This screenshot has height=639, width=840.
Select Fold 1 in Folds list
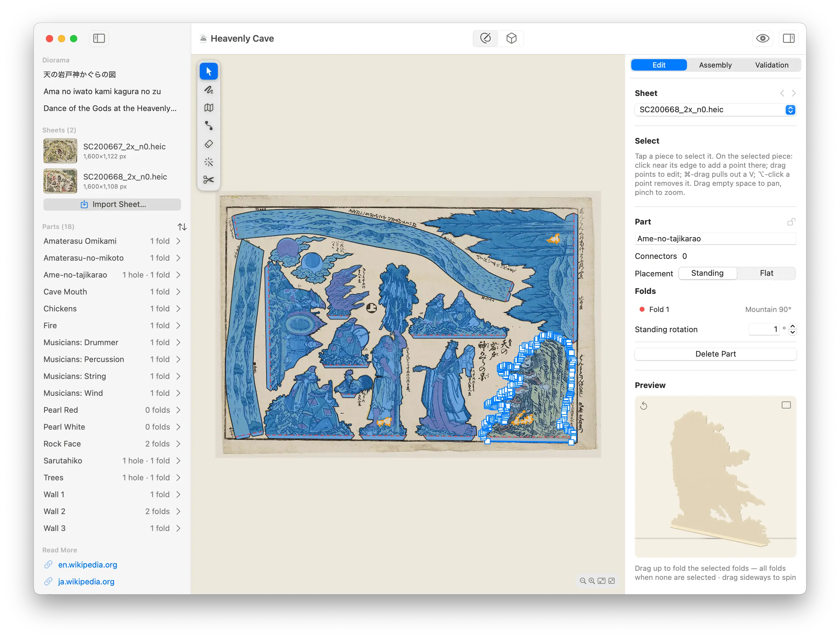pyautogui.click(x=715, y=309)
